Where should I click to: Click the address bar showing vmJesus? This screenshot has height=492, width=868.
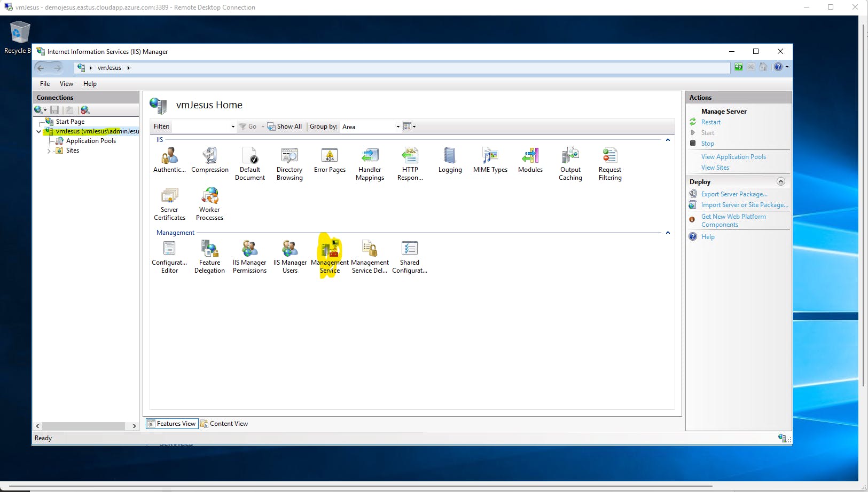(x=402, y=68)
